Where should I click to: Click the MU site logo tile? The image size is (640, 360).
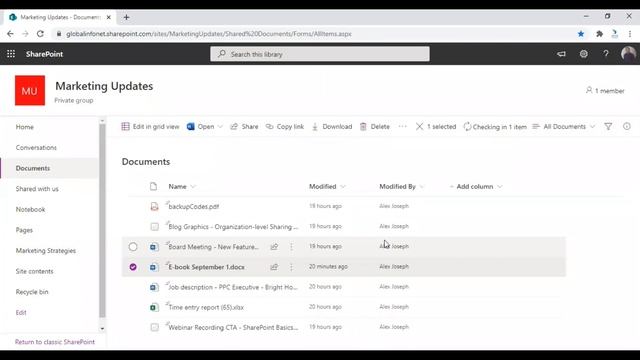(30, 90)
